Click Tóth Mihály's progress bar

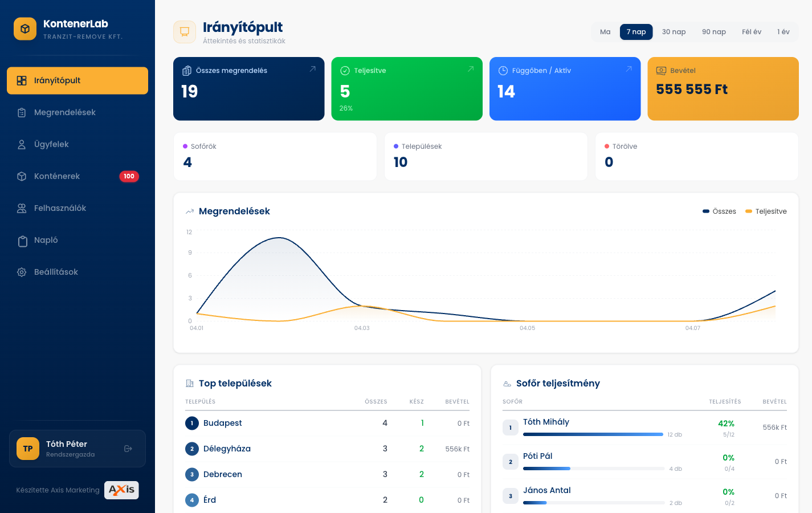(x=593, y=434)
